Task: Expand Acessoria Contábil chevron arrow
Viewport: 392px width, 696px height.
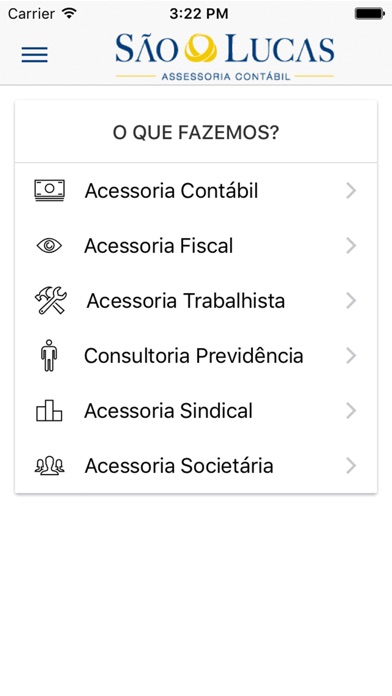Action: 351,191
